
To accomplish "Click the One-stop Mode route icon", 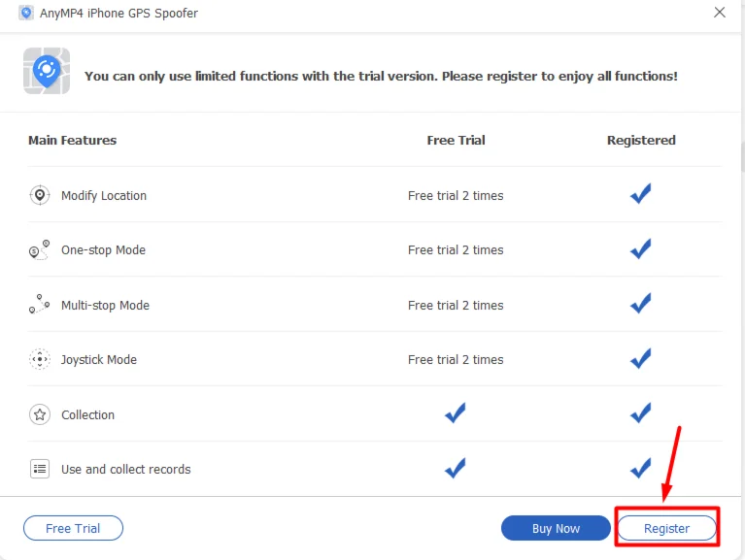I will (x=39, y=250).
